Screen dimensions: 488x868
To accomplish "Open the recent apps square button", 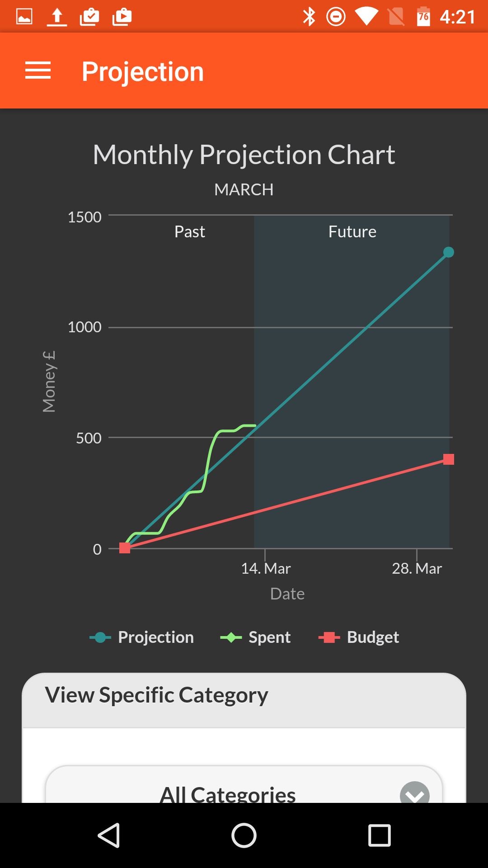I will tap(380, 835).
